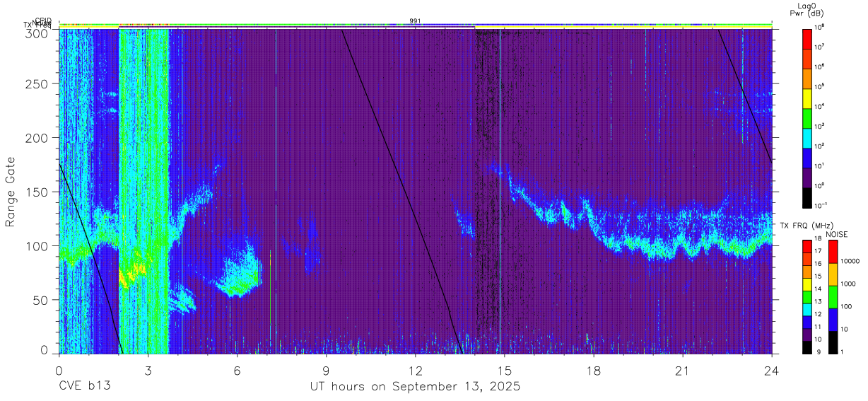Click x-axis tick label '3'
This screenshot has height=401, width=868.
click(x=148, y=370)
